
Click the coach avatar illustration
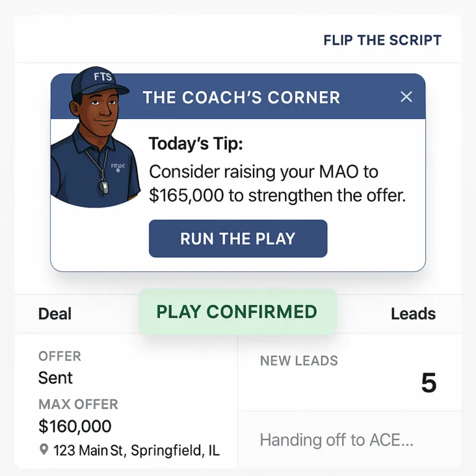[93, 143]
